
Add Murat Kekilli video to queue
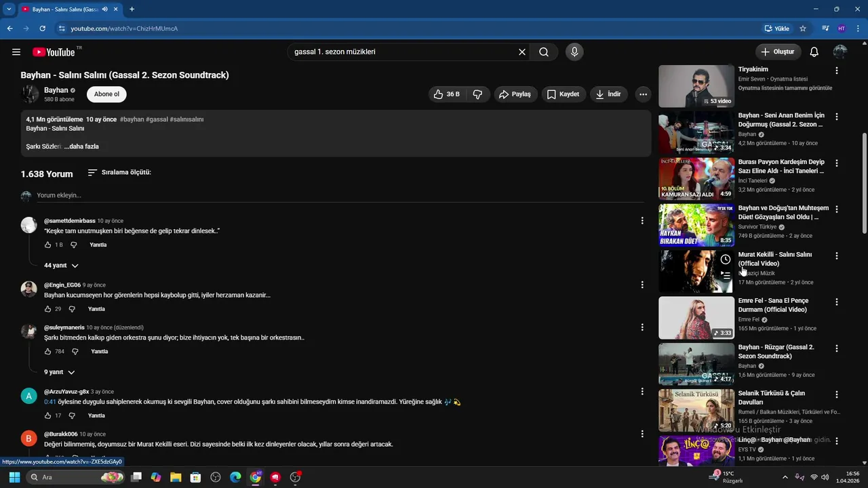[726, 275]
